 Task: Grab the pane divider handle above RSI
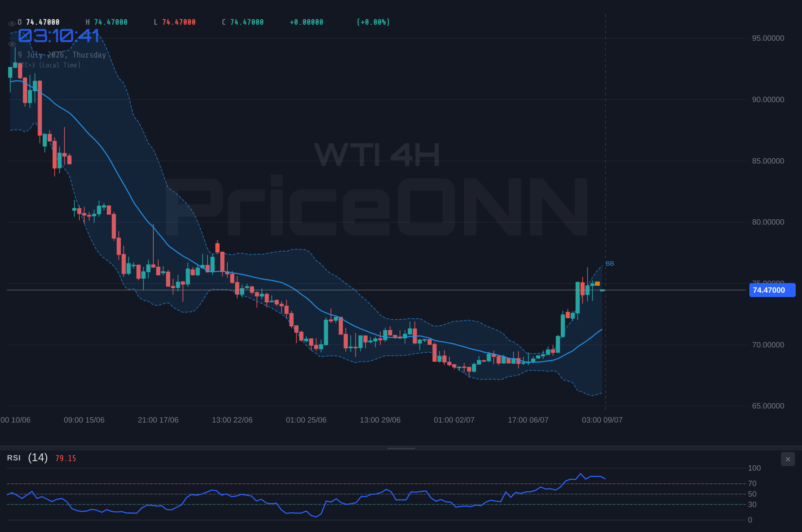tap(401, 448)
